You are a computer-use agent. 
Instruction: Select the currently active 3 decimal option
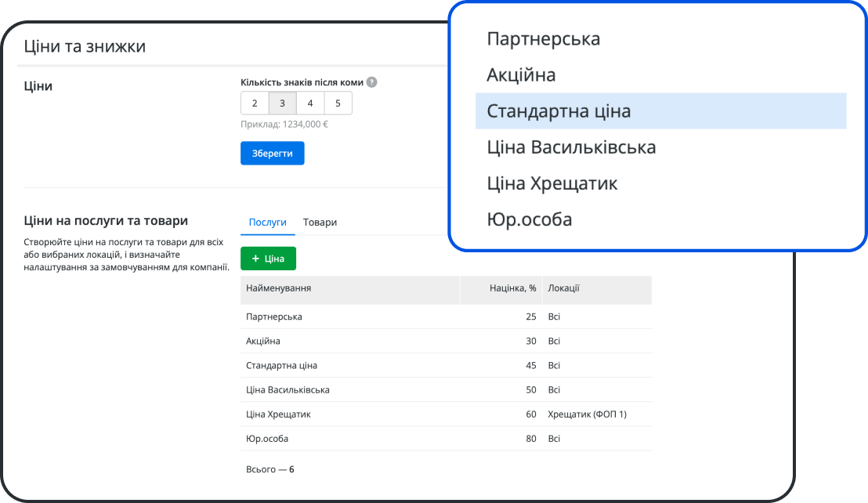pyautogui.click(x=282, y=103)
